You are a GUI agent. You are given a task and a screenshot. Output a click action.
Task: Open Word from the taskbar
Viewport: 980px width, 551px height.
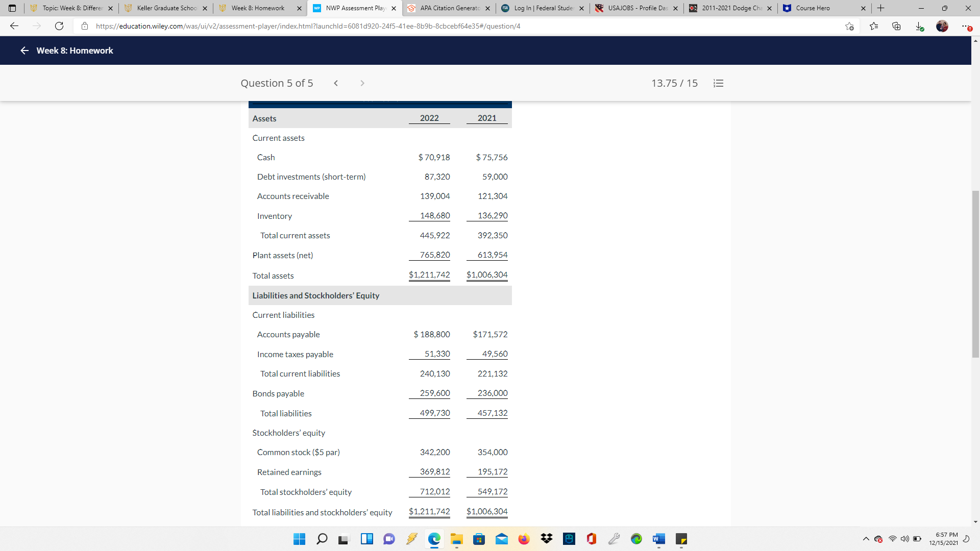[x=658, y=539]
